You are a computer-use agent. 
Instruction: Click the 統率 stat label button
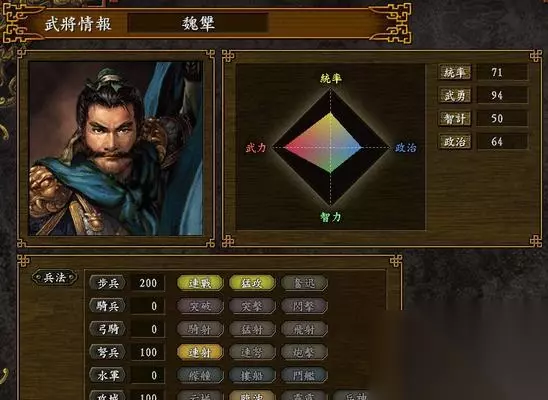pyautogui.click(x=454, y=72)
